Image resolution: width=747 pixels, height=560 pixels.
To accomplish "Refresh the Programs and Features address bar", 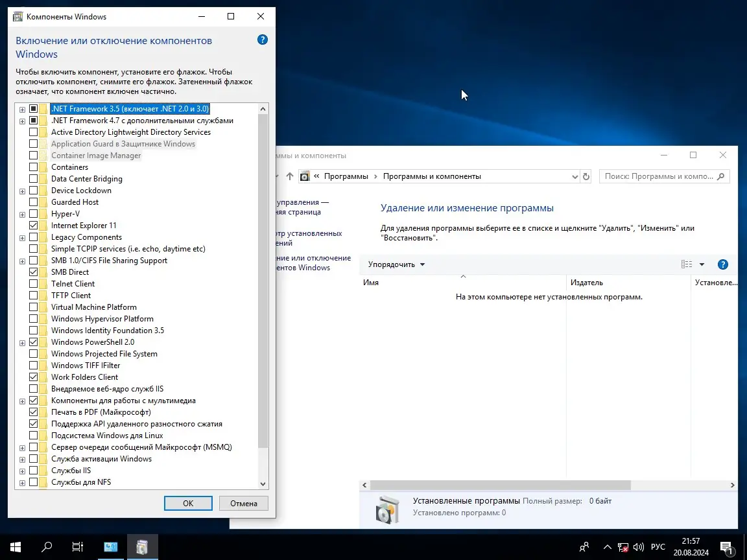I will (586, 177).
